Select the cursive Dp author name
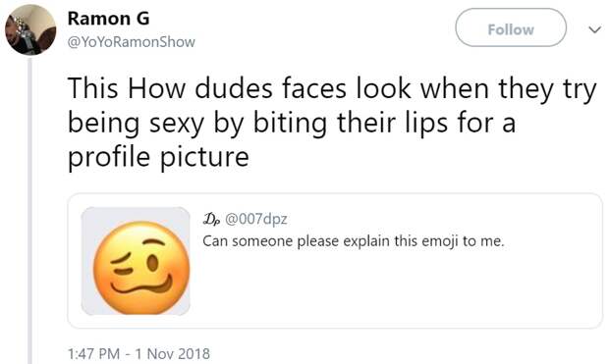The height and width of the screenshot is (364, 609). coord(211,219)
